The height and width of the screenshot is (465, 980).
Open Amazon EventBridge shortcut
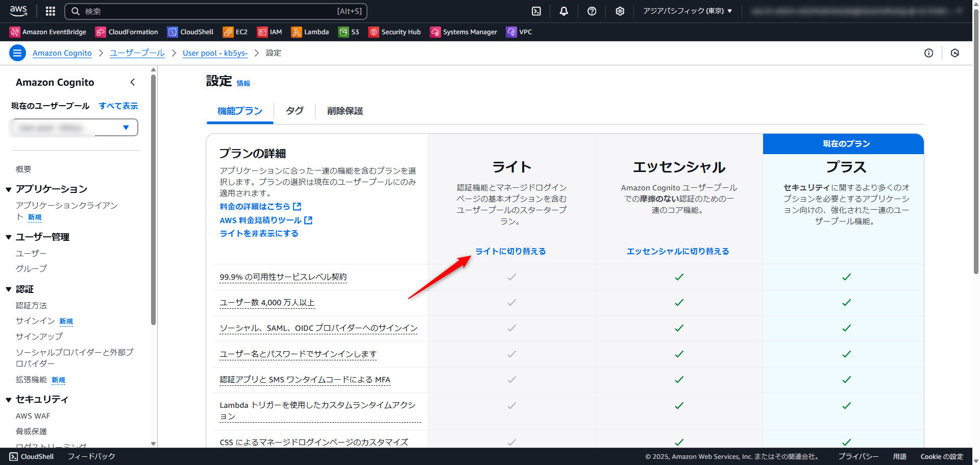click(x=48, y=32)
